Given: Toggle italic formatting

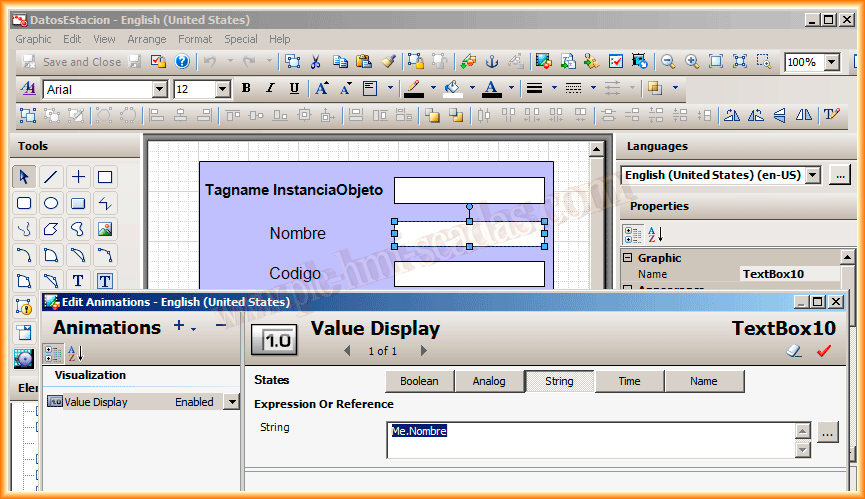Looking at the screenshot, I should point(270,89).
